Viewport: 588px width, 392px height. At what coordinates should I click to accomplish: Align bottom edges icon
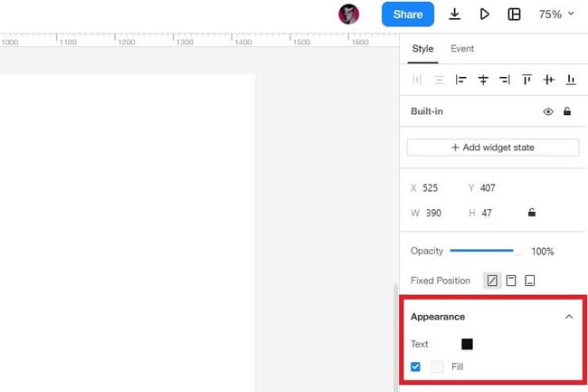571,80
